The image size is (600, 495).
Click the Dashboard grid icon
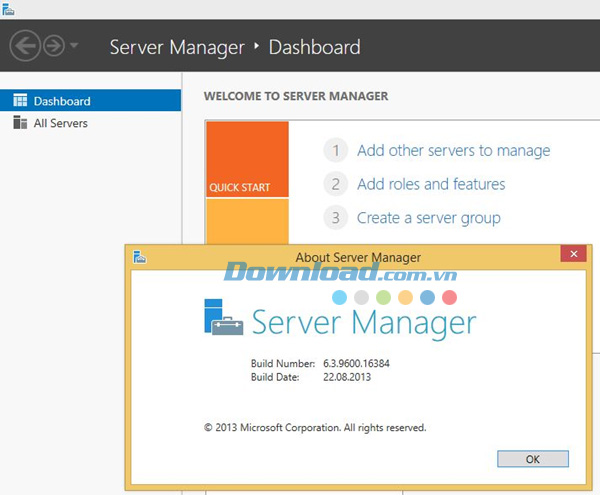[20, 100]
